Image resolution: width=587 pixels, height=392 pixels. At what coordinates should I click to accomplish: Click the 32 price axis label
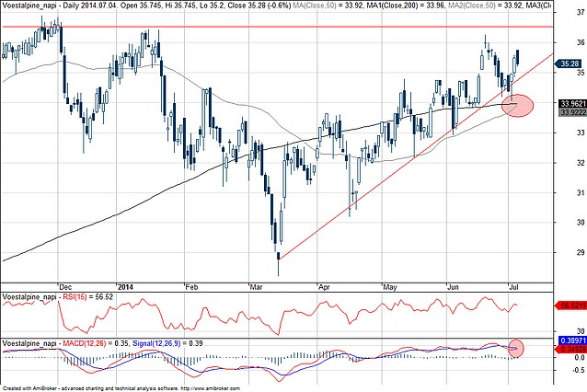tap(581, 163)
